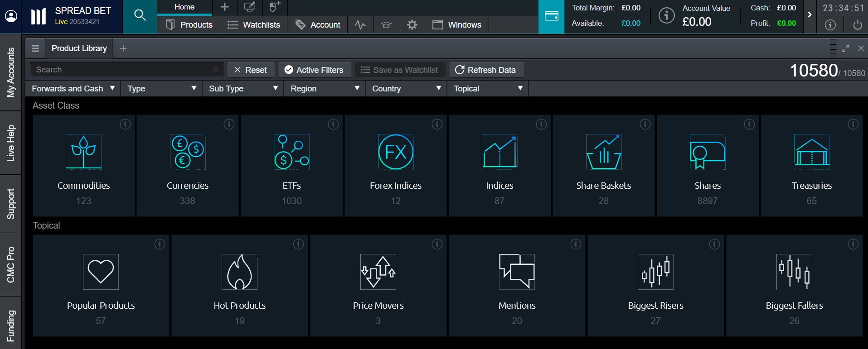868x349 pixels.
Task: Expand the account summary chevron arrow
Action: [810, 15]
